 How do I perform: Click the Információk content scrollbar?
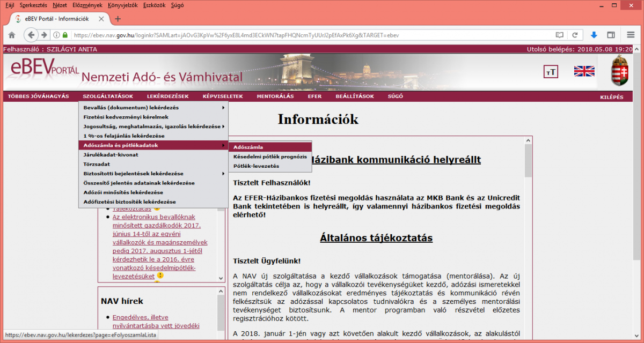[528, 161]
